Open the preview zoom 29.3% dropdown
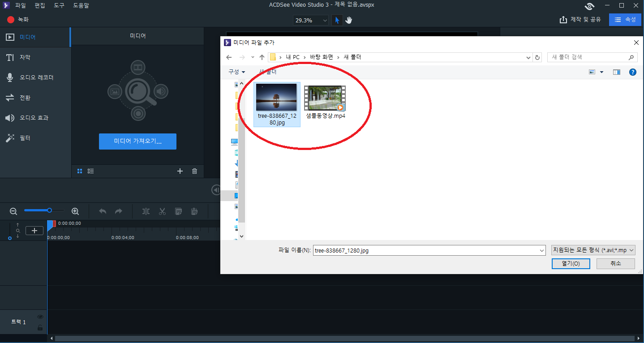 tap(311, 20)
